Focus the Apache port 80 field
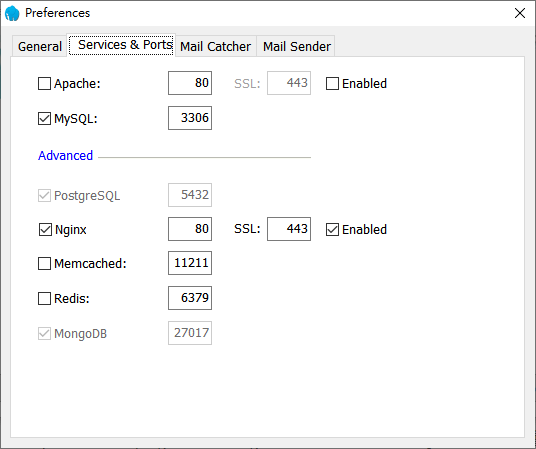 click(x=190, y=83)
